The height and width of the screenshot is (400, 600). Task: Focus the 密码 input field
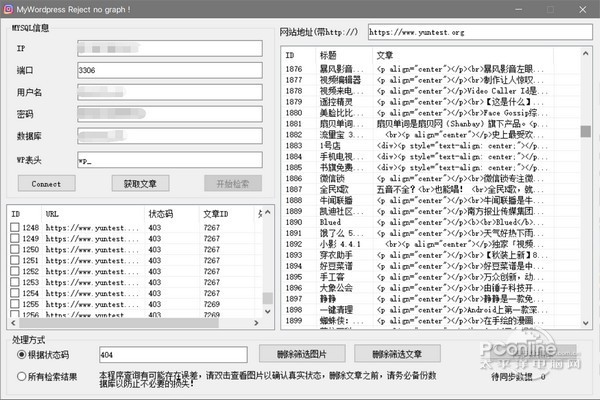point(170,114)
